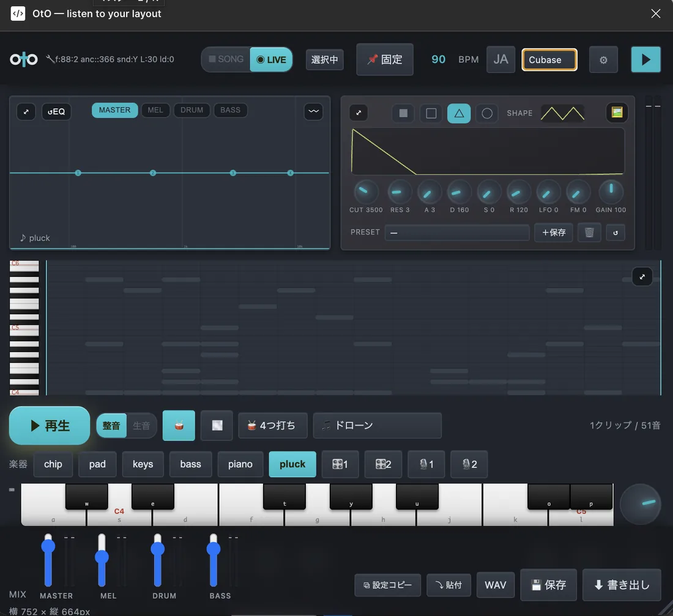Click the stop square button
Screen dimensions: 673x616
[x=217, y=425]
